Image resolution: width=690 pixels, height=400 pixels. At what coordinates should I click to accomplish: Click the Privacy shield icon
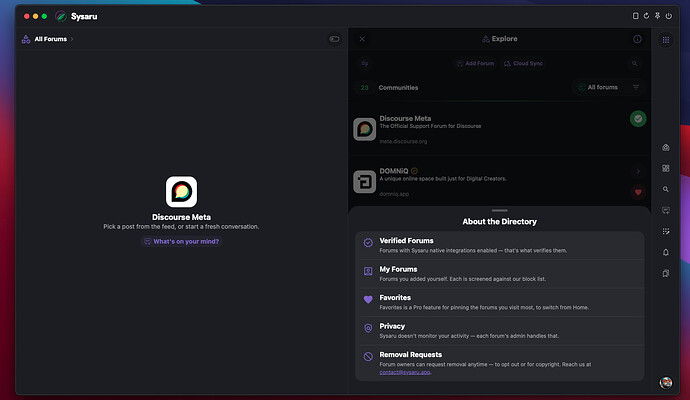point(368,328)
